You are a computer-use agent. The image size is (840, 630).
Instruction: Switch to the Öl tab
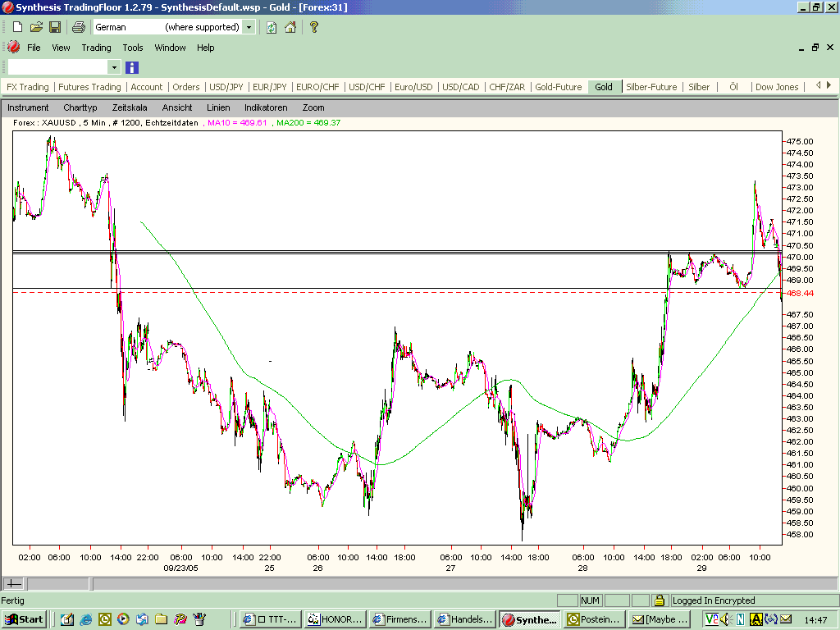[x=734, y=87]
